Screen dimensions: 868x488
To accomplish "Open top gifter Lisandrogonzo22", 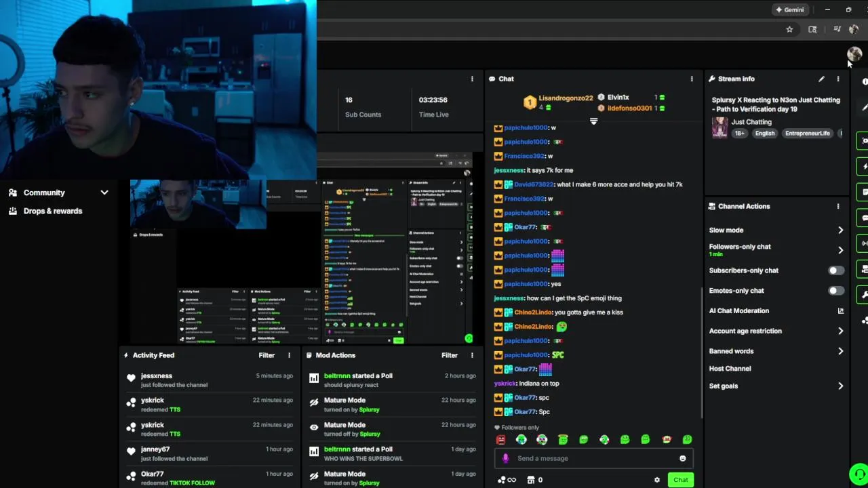I will tap(566, 98).
